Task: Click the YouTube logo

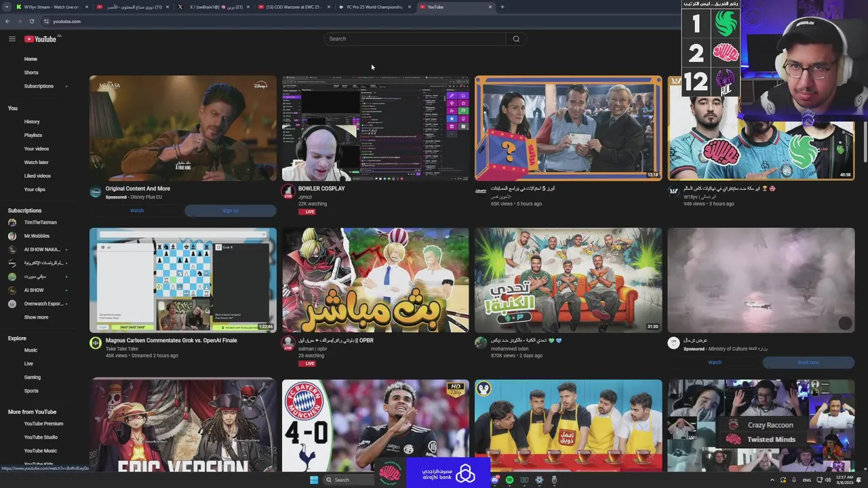Action: (41, 39)
